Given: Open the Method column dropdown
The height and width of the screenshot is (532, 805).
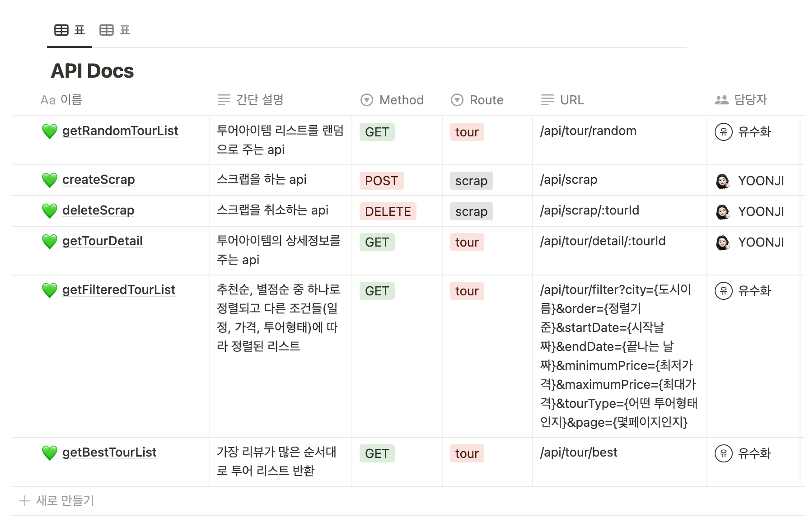Looking at the screenshot, I should tap(367, 100).
